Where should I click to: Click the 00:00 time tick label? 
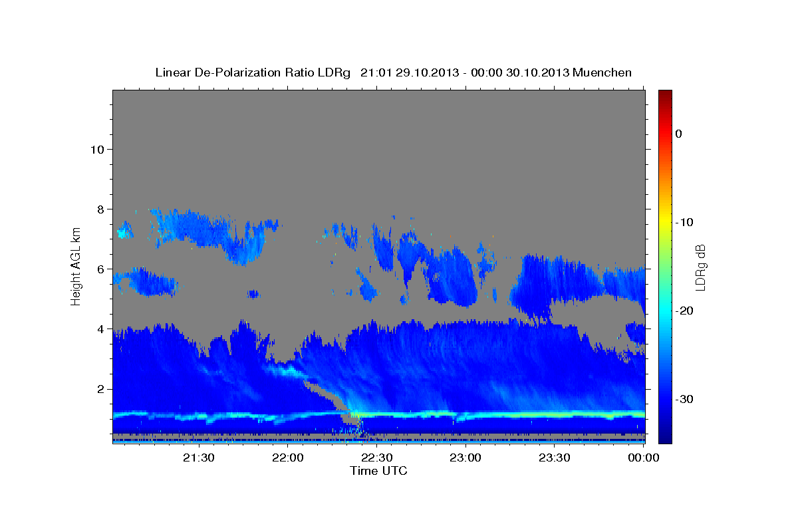pyautogui.click(x=644, y=458)
